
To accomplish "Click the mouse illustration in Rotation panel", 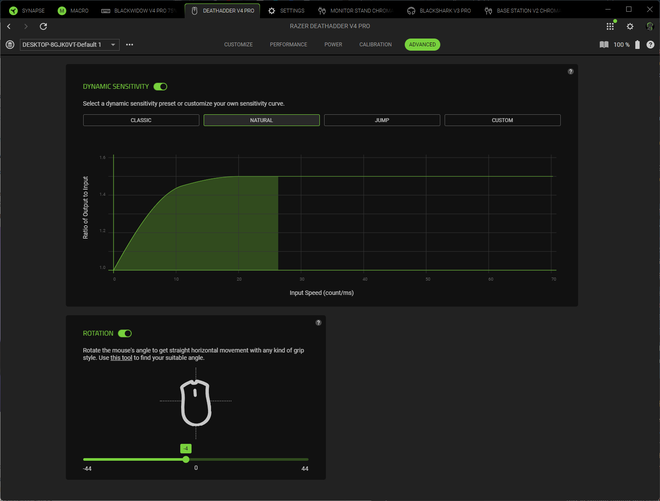I will [x=196, y=403].
